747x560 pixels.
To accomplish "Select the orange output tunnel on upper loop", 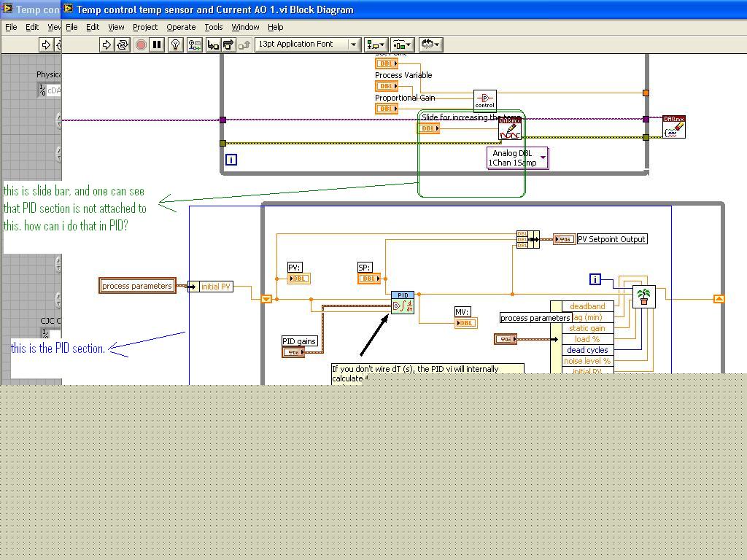I will click(646, 93).
